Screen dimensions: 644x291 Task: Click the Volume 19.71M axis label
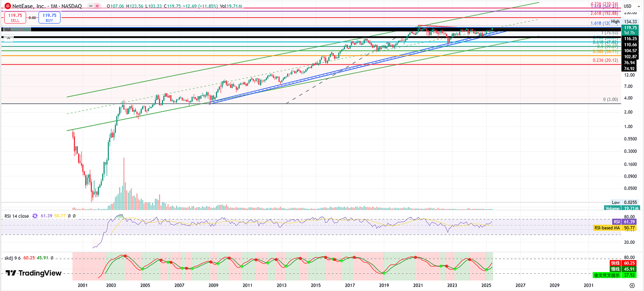(x=621, y=208)
